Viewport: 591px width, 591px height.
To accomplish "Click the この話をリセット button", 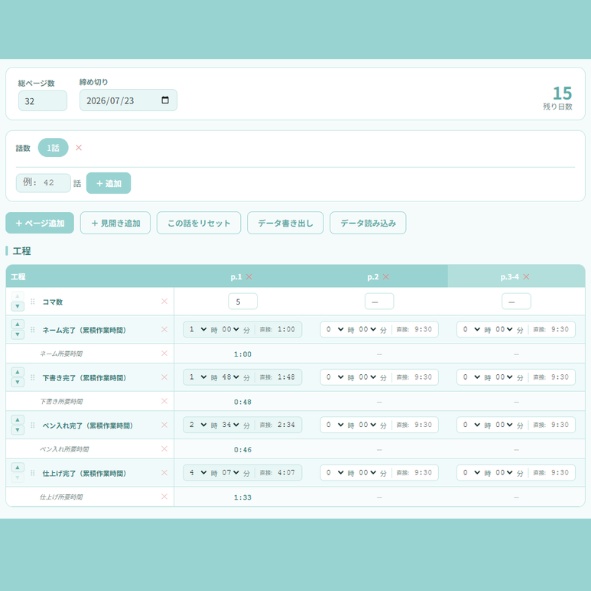I will pyautogui.click(x=199, y=223).
